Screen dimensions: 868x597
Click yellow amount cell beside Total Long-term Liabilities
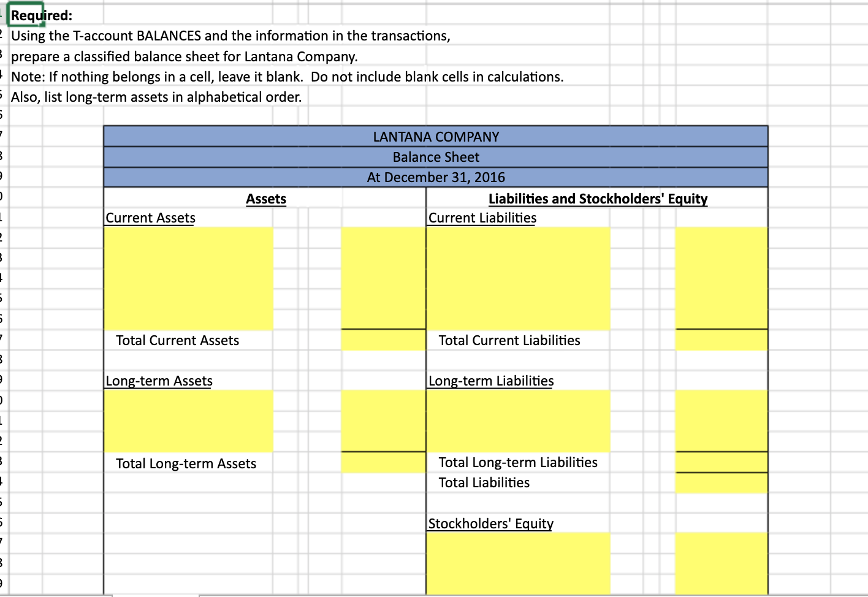click(721, 462)
